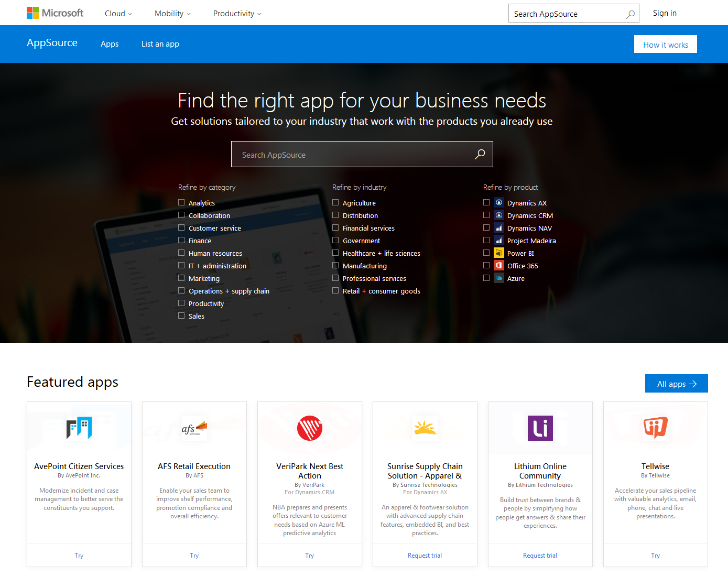Viewport: 728px width, 587px height.
Task: Enable the Professional services checkbox
Action: [335, 278]
